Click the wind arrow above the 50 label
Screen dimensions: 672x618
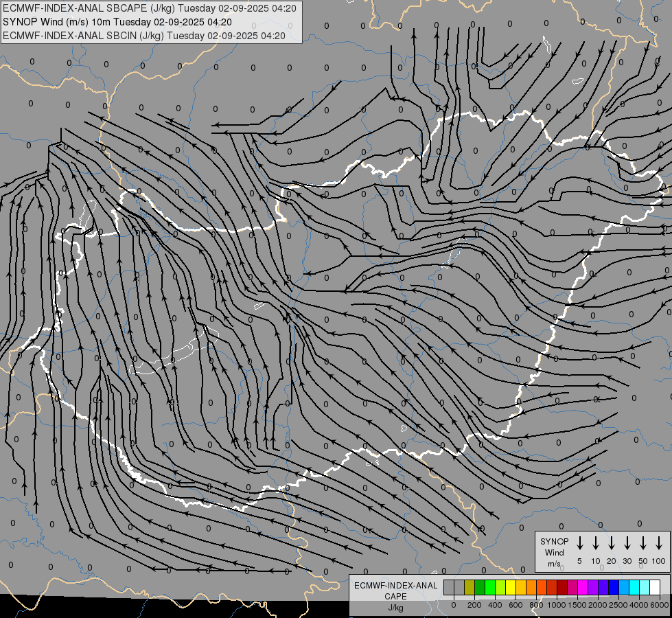643,543
